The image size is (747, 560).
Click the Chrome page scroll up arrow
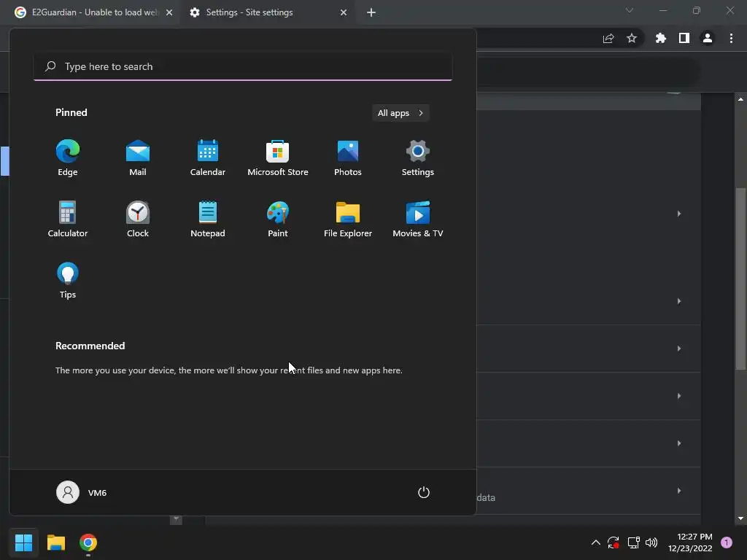[x=740, y=99]
